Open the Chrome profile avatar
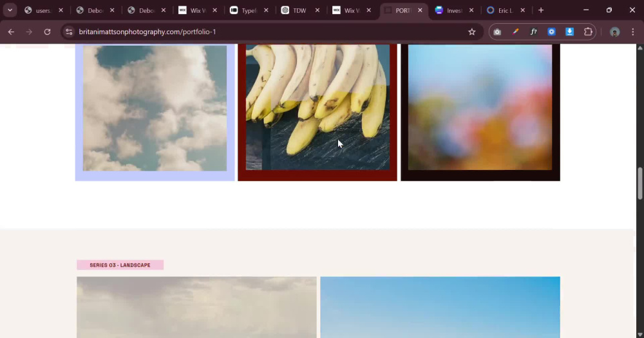 [614, 32]
